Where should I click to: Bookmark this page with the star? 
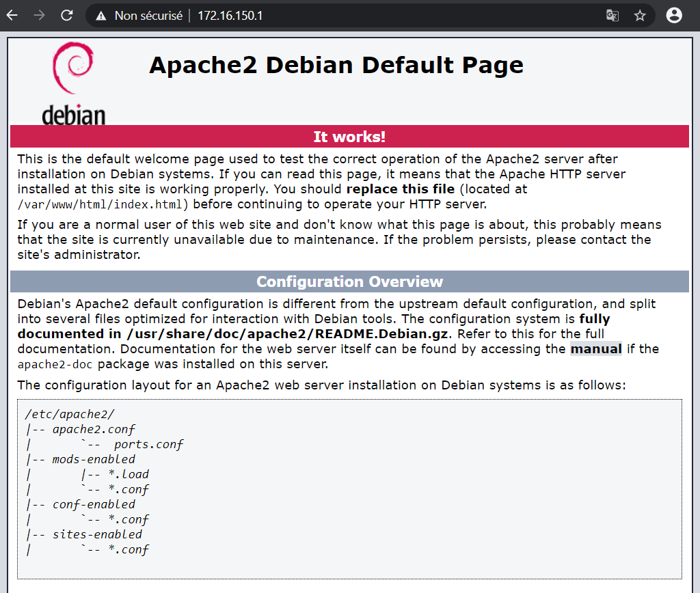pyautogui.click(x=640, y=16)
